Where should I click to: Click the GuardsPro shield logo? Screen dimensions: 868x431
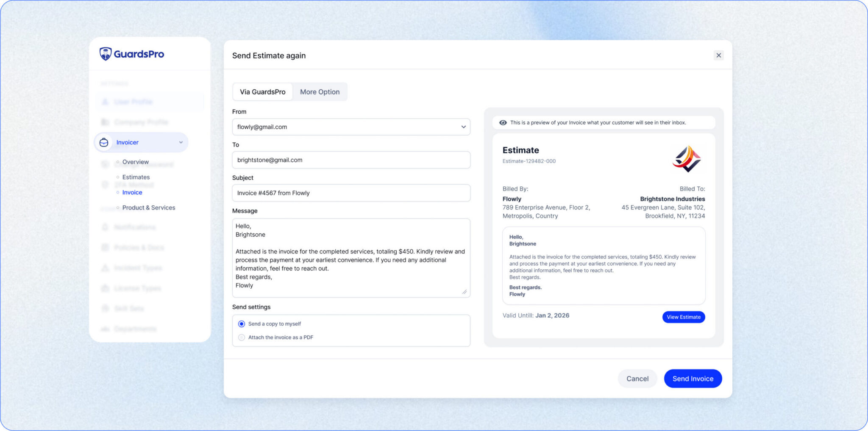tap(106, 54)
